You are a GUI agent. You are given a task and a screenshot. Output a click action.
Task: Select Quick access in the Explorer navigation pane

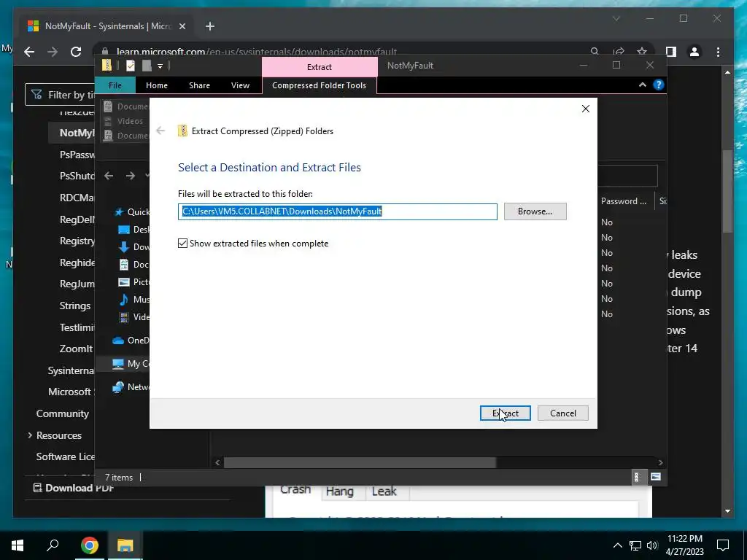coord(131,212)
